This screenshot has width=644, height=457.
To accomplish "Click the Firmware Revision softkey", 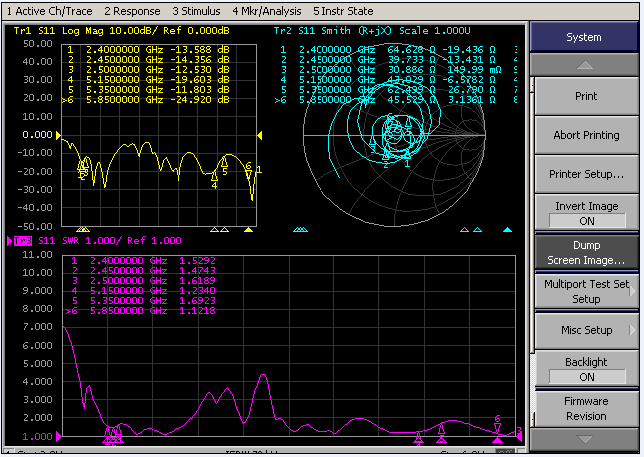I will [586, 408].
